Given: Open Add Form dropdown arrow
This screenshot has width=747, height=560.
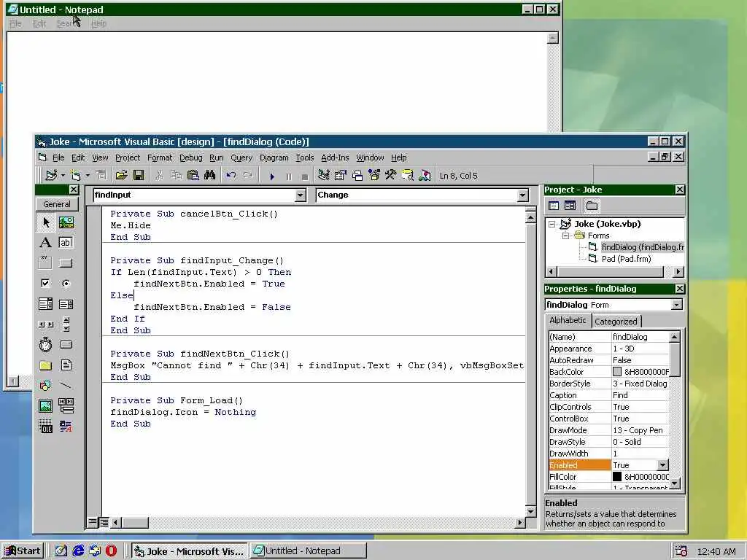Looking at the screenshot, I should click(x=88, y=176).
